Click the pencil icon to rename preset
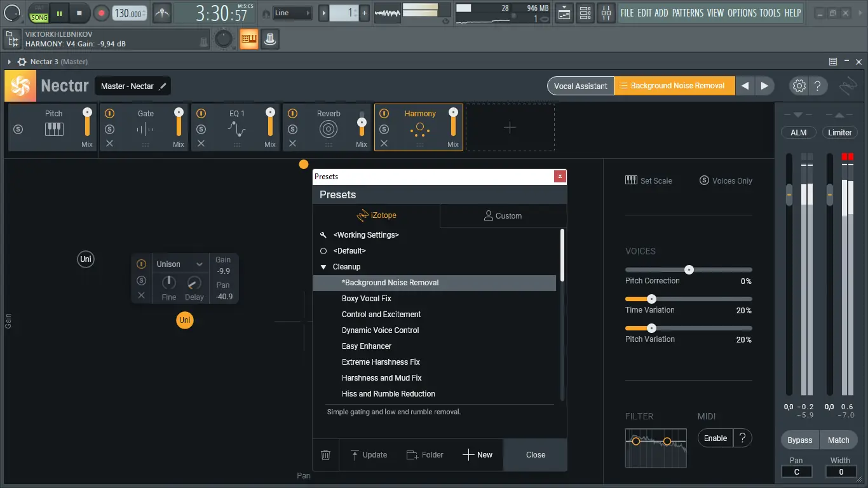 pos(163,86)
